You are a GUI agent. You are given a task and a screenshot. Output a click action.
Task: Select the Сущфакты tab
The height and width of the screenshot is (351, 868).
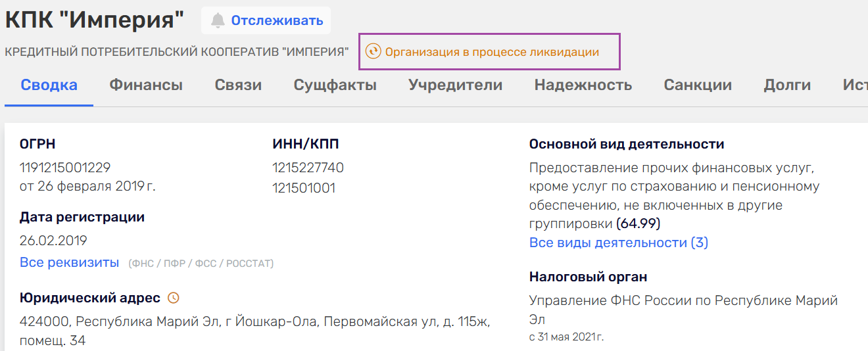335,85
